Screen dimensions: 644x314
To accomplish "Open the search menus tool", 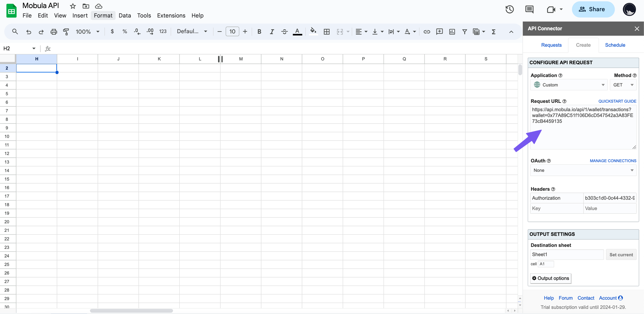I will point(15,32).
